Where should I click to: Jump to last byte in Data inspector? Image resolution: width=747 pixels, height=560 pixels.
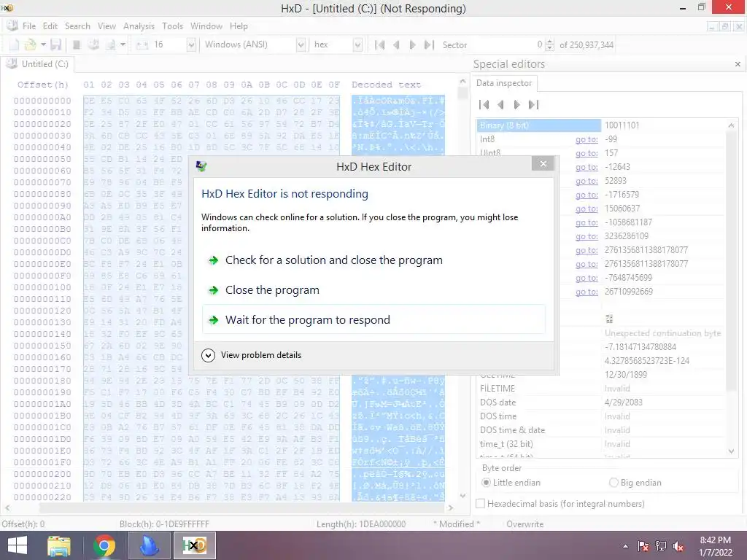pyautogui.click(x=533, y=105)
